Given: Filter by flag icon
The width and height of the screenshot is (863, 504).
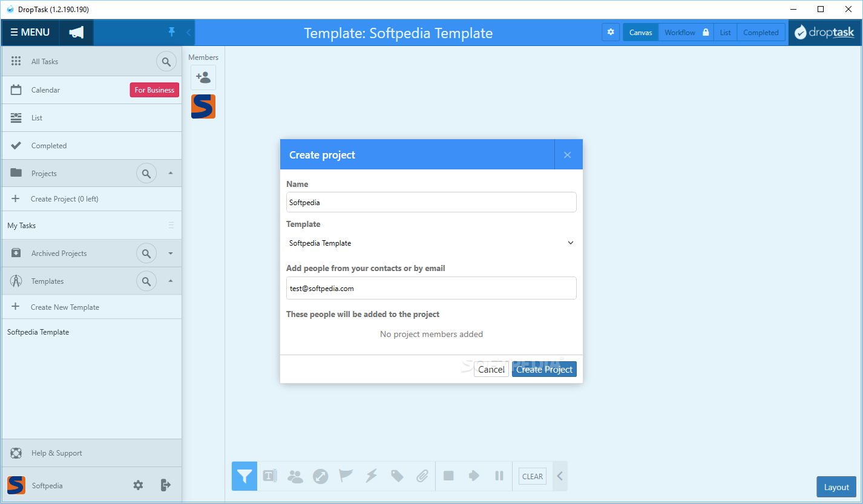Looking at the screenshot, I should coord(346,476).
